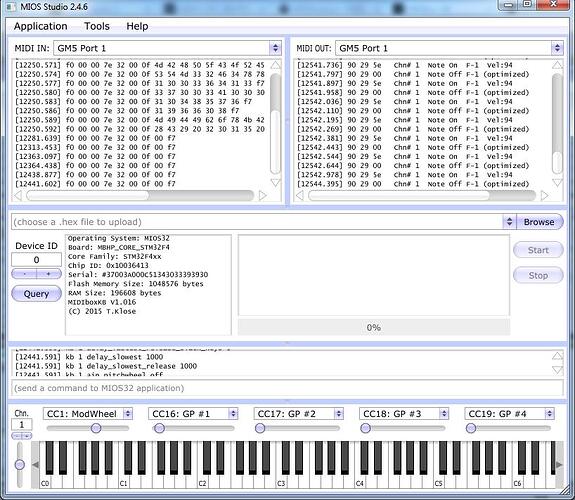
Task: Click MIDI OUT monitor scroll up arrow
Action: coord(557,66)
